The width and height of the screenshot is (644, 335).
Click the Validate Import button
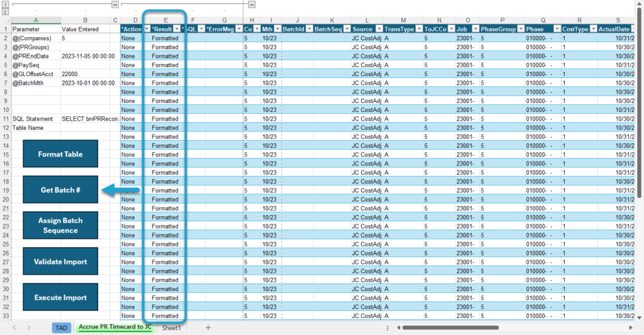(60, 261)
